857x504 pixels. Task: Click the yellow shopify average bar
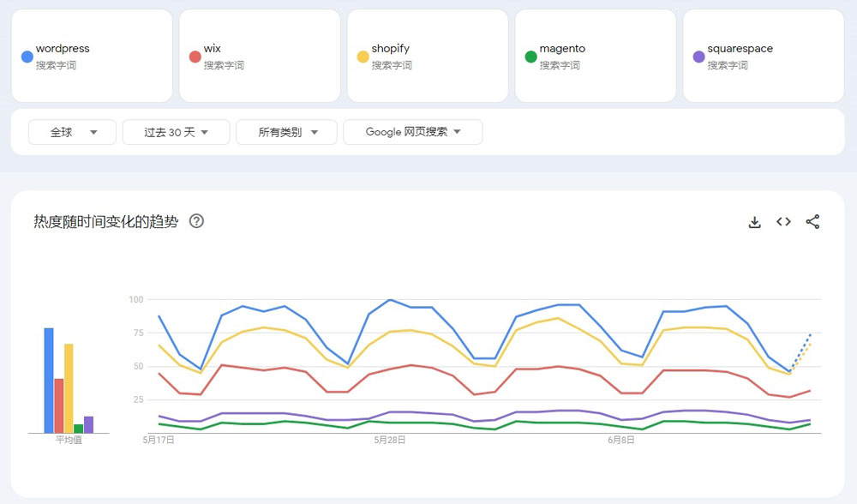coord(69,388)
